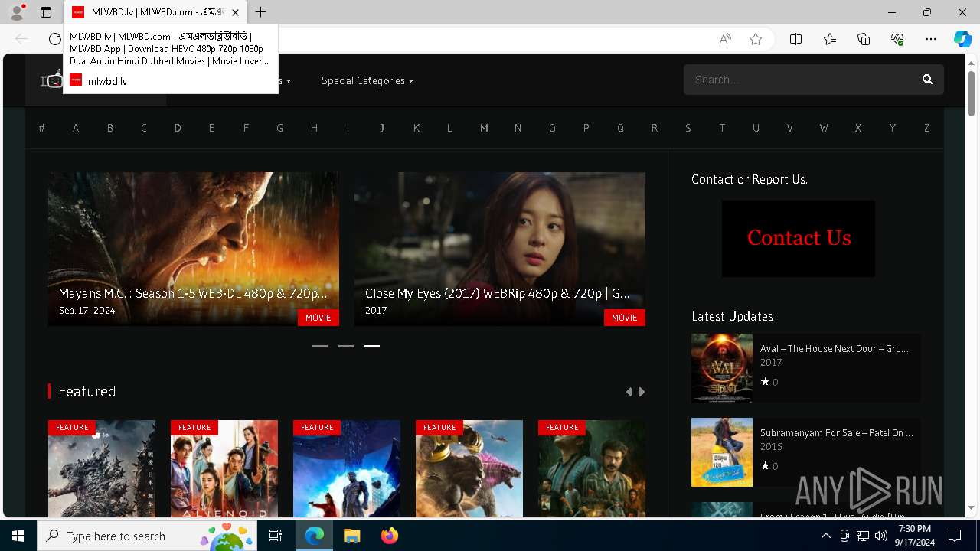The image size is (980, 551).
Task: Click taskbar clock showing 7:30 PM
Action: [x=915, y=536]
